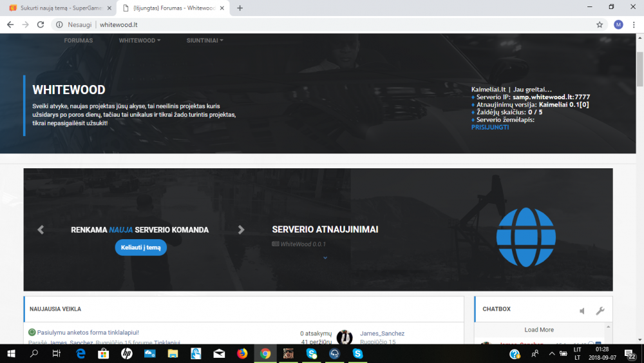Click the PRISIJUNGTI server link
The width and height of the screenshot is (644, 363).
[x=490, y=127]
